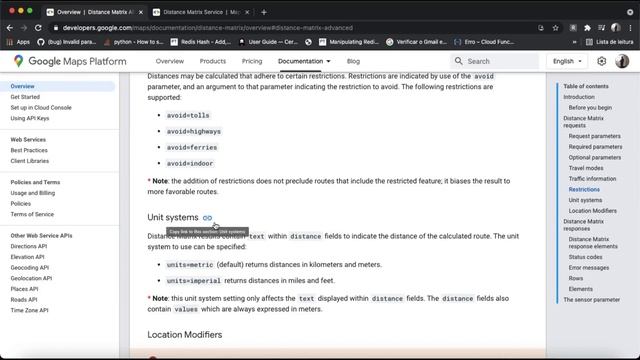Open the Overview top navigation item
Screen dimensions: 640x360
(170, 61)
